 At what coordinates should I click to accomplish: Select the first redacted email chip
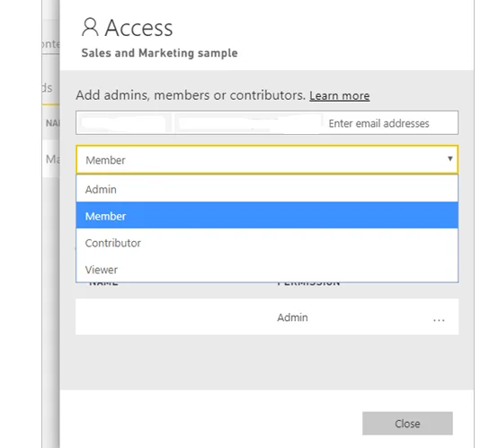click(123, 122)
